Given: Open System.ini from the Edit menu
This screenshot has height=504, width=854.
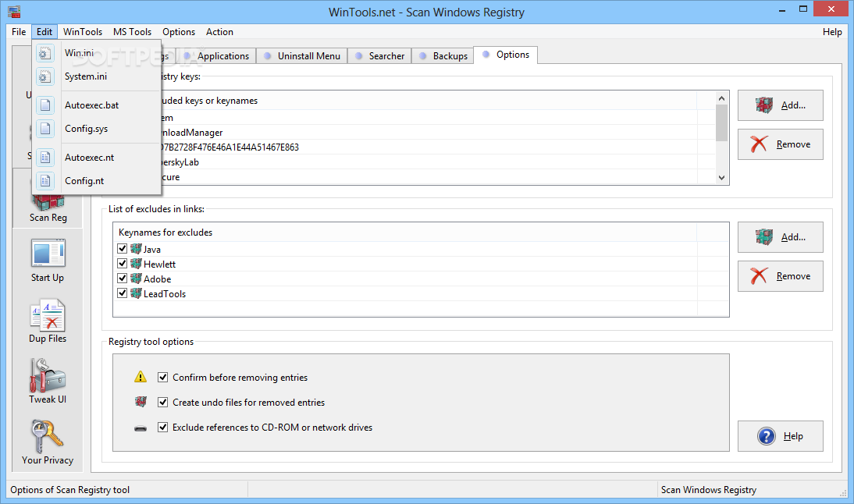Looking at the screenshot, I should click(96, 76).
